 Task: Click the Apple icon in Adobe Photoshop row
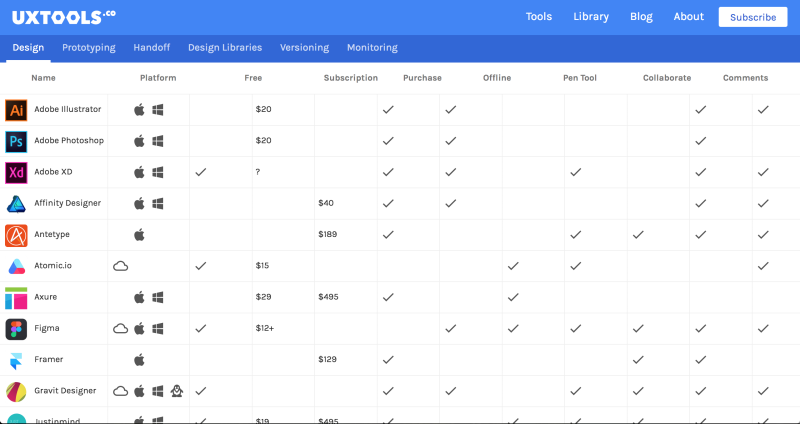(x=139, y=140)
